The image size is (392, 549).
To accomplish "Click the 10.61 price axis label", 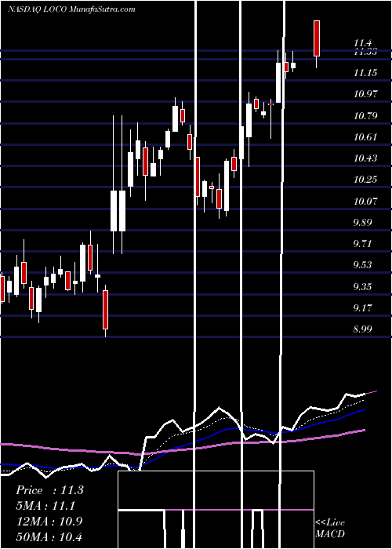I will click(365, 137).
